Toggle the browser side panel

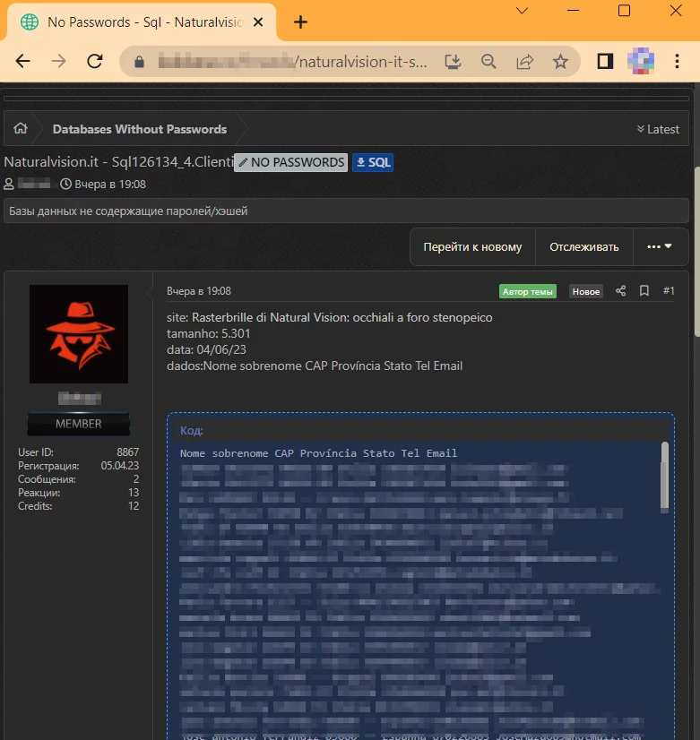pos(605,62)
